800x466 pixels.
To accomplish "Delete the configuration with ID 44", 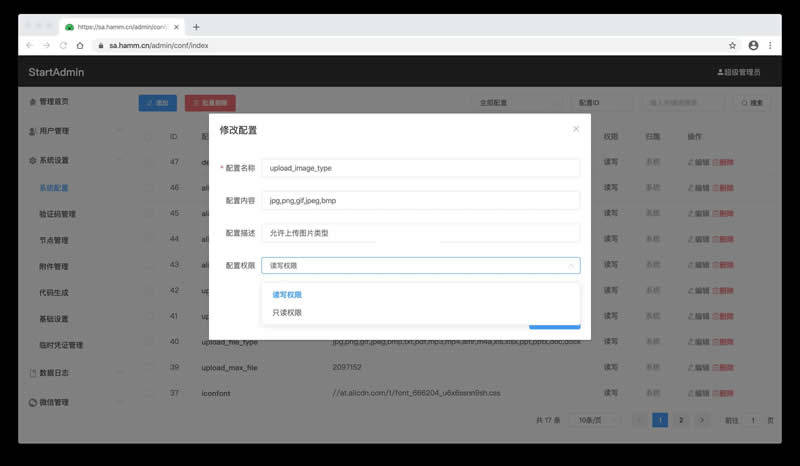I will tap(723, 239).
